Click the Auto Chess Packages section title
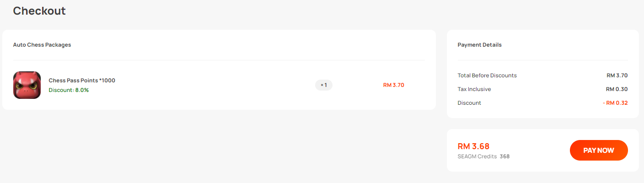Viewport: 644px width, 183px height. pos(42,45)
